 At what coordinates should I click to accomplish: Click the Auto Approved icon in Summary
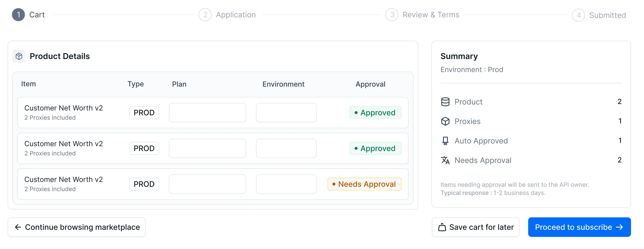click(x=445, y=141)
